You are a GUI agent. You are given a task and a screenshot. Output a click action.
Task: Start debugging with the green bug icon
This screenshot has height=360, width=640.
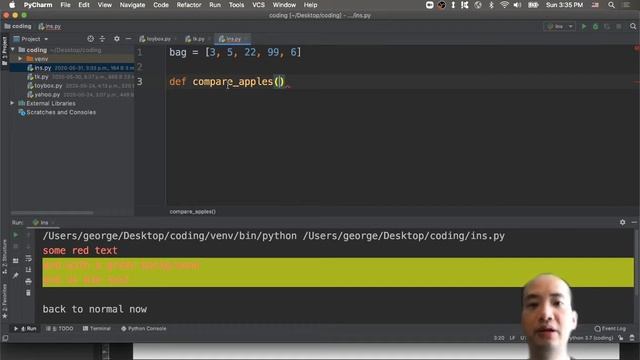pyautogui.click(x=596, y=27)
